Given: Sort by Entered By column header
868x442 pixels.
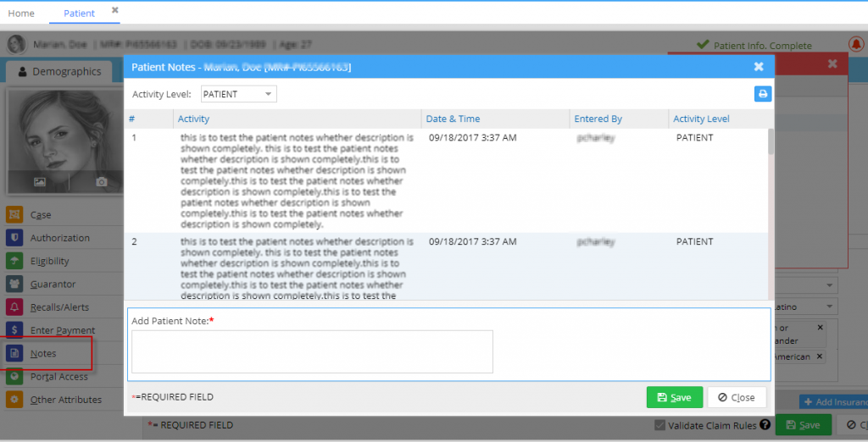Looking at the screenshot, I should [598, 119].
